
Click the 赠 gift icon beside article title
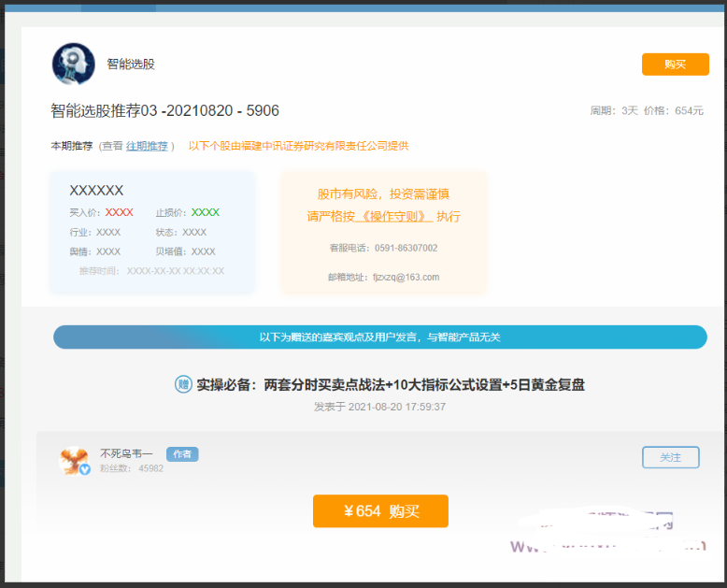183,384
